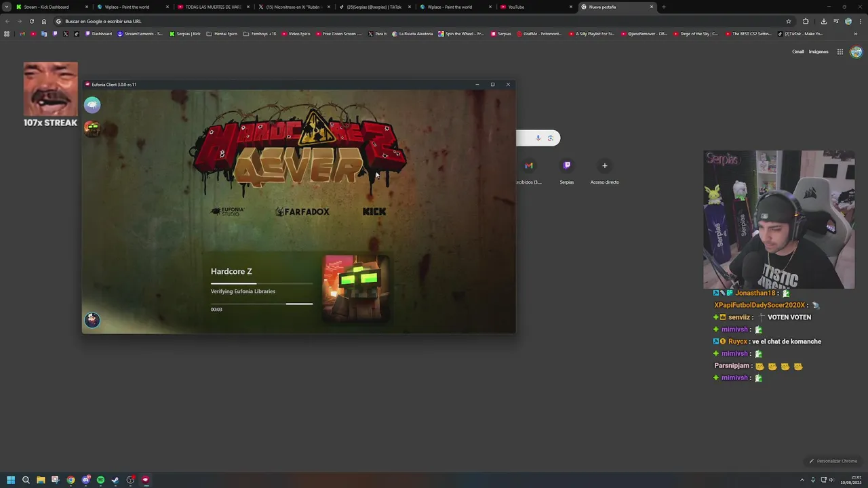
Task: Open Chrome three-dot menu
Action: tap(861, 21)
